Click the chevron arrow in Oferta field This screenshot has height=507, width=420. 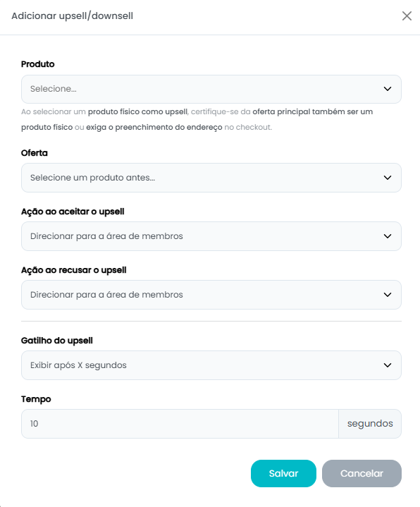coord(388,178)
